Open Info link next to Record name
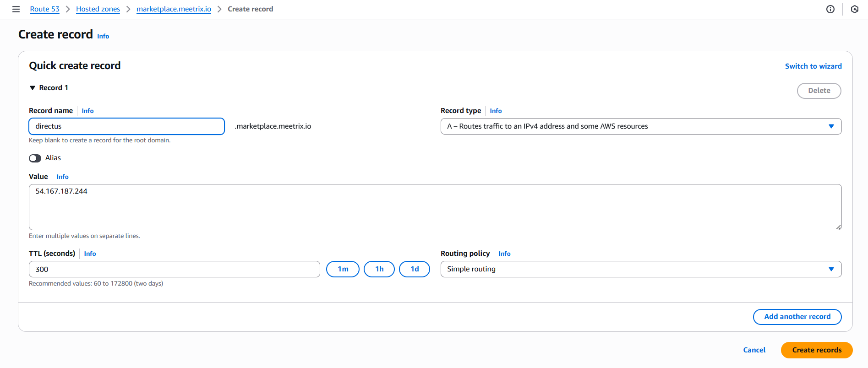The width and height of the screenshot is (868, 368). [87, 111]
